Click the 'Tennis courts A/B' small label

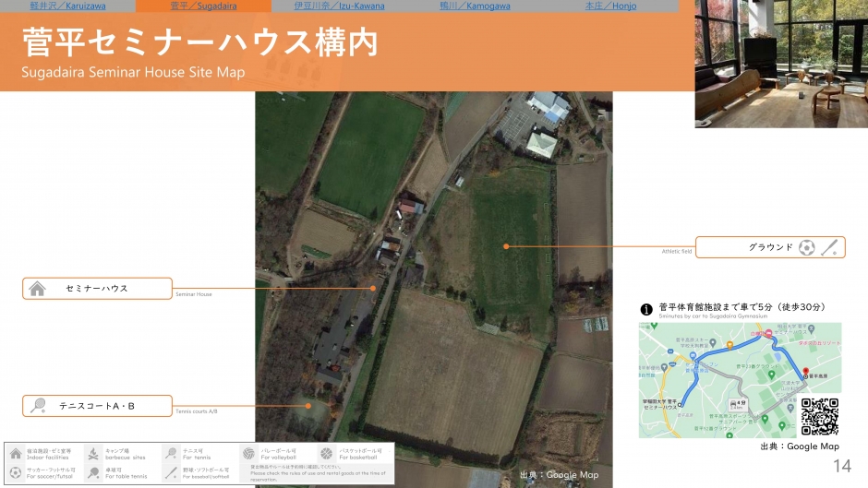point(197,411)
